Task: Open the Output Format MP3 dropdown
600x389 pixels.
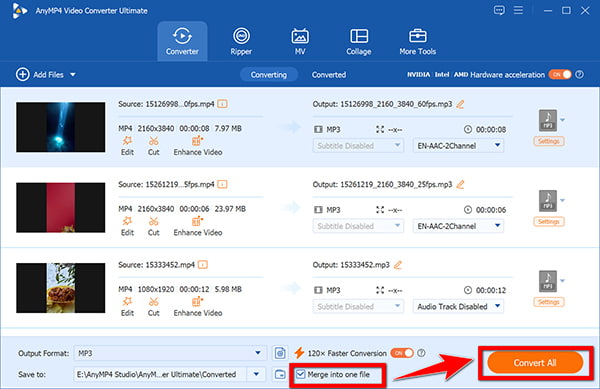Action: pos(170,353)
